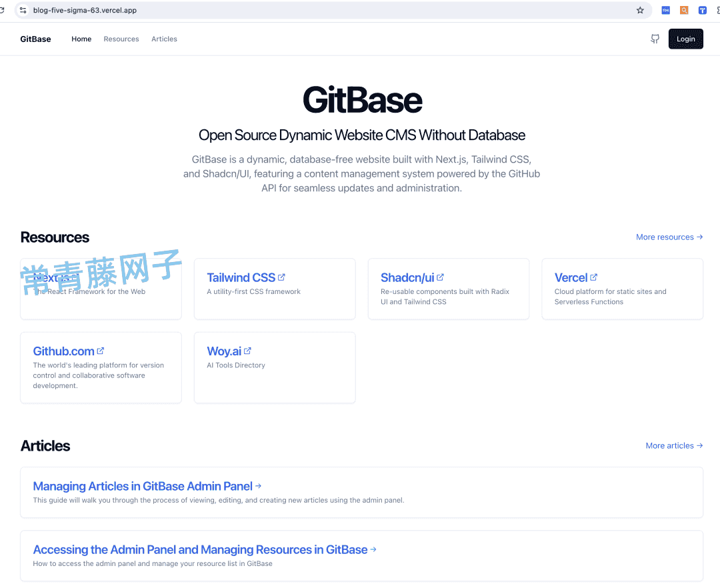The width and height of the screenshot is (720, 588).
Task: Click the Resources section heading
Action: (55, 237)
